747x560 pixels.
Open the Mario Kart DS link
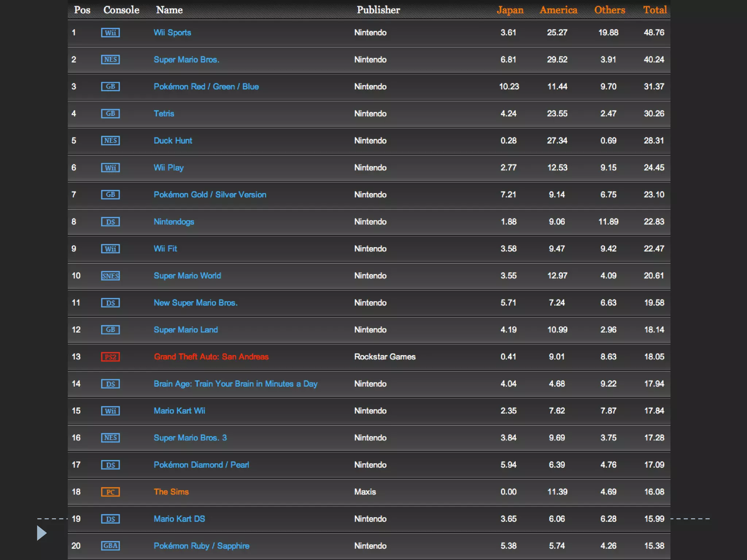click(x=179, y=518)
